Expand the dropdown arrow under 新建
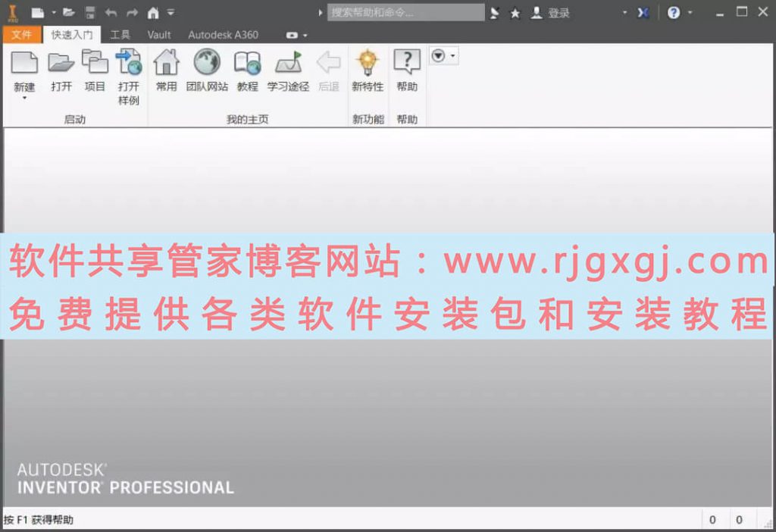 click(24, 98)
